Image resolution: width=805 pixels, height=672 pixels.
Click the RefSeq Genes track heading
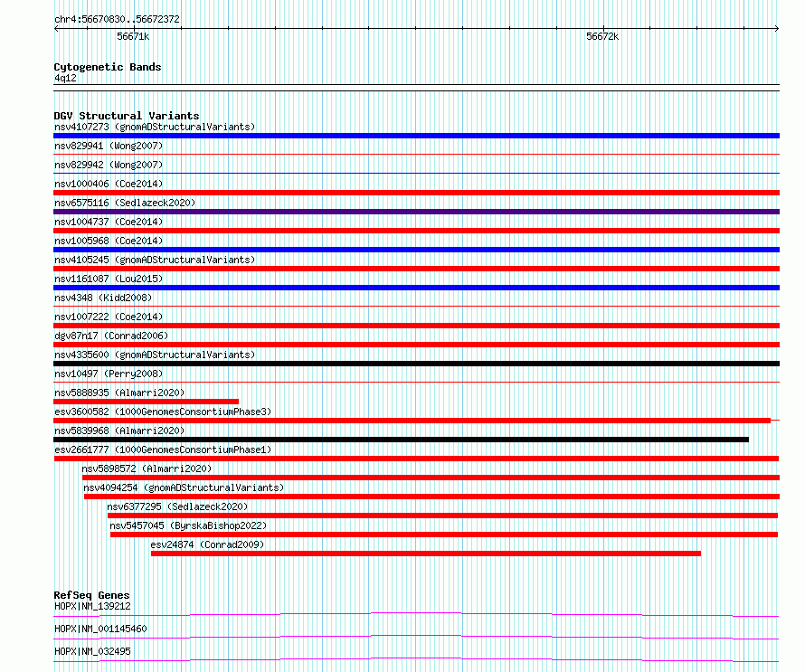point(91,595)
